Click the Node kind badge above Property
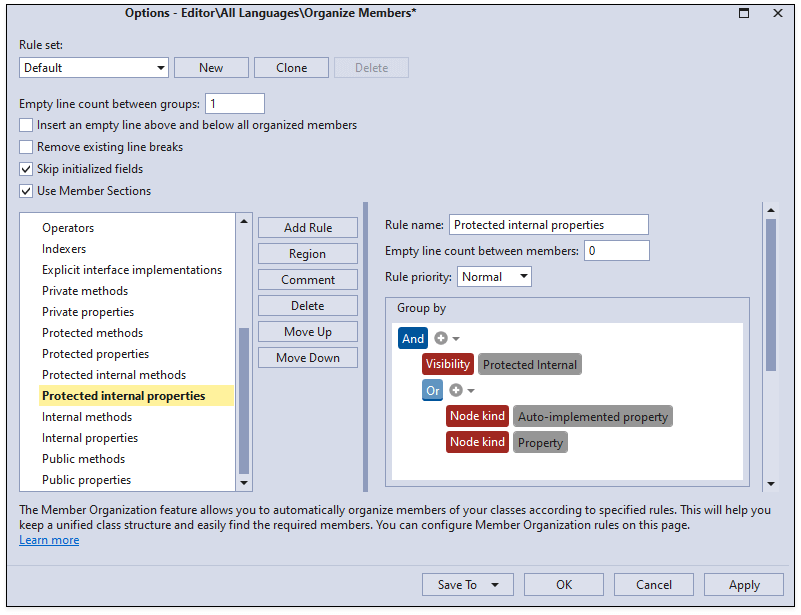Screen dimensions: 801x615 477,442
